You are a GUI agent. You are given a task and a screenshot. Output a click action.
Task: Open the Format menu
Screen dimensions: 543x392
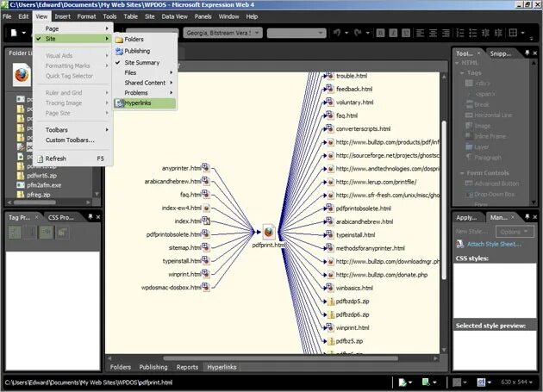86,16
